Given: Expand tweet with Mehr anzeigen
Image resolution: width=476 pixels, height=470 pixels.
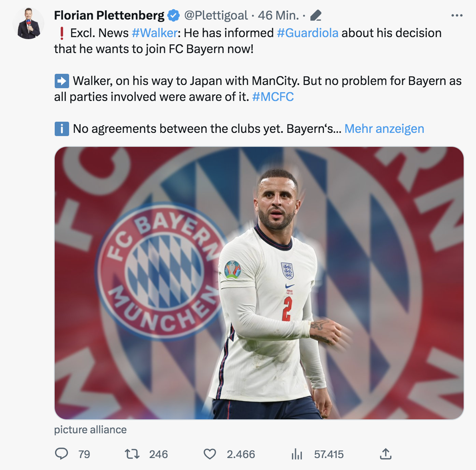Looking at the screenshot, I should 384,129.
